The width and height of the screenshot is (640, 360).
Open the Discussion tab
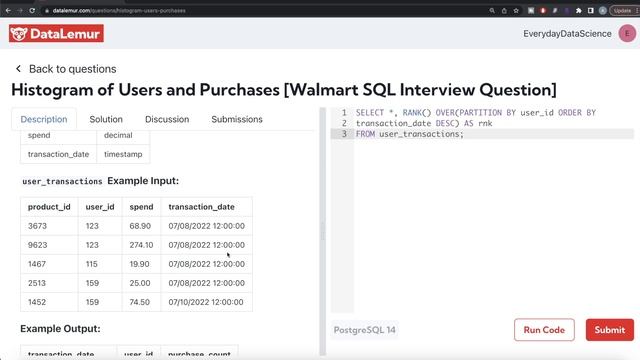[167, 119]
